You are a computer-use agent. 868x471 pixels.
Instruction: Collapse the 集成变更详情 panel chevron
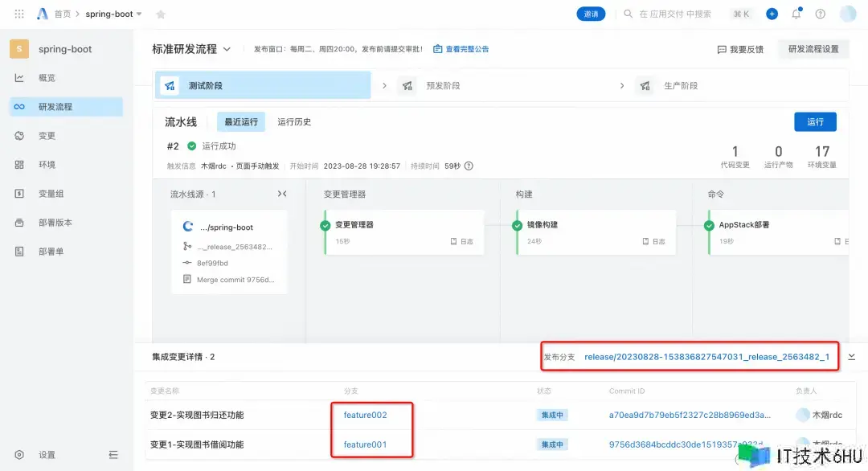coord(852,357)
